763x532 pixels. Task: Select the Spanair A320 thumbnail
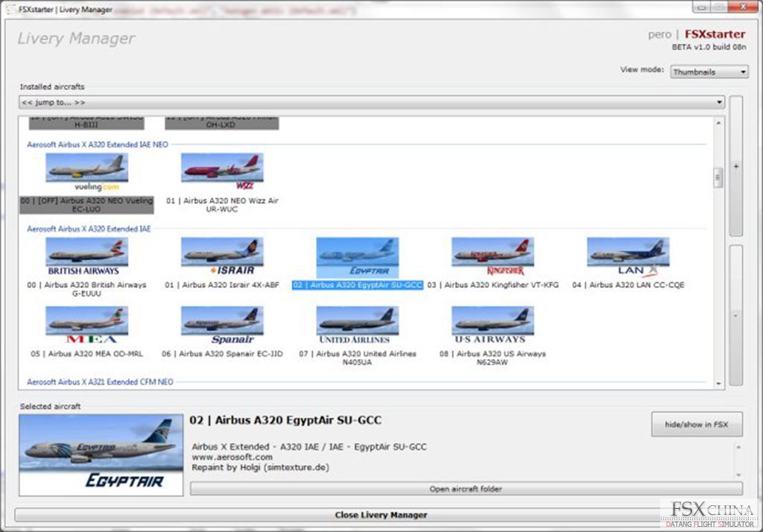click(x=222, y=325)
